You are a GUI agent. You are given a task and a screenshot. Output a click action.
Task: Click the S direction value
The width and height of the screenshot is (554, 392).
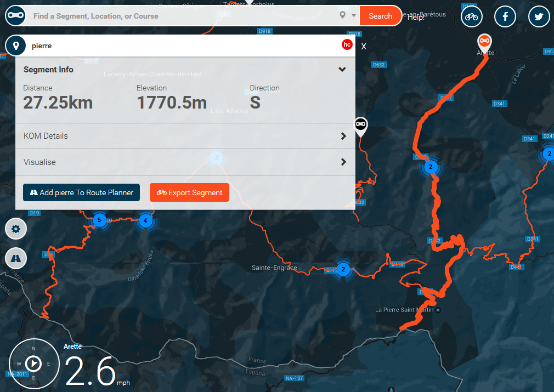tap(255, 103)
